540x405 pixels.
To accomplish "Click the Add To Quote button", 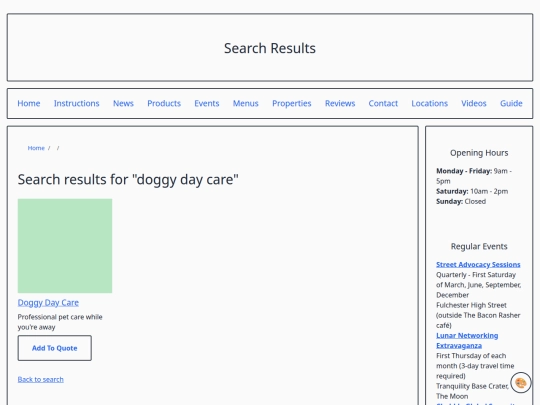I will pos(55,348).
